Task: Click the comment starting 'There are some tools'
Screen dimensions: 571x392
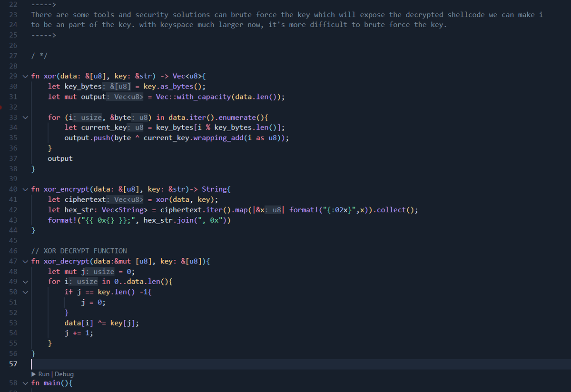Action: (287, 15)
